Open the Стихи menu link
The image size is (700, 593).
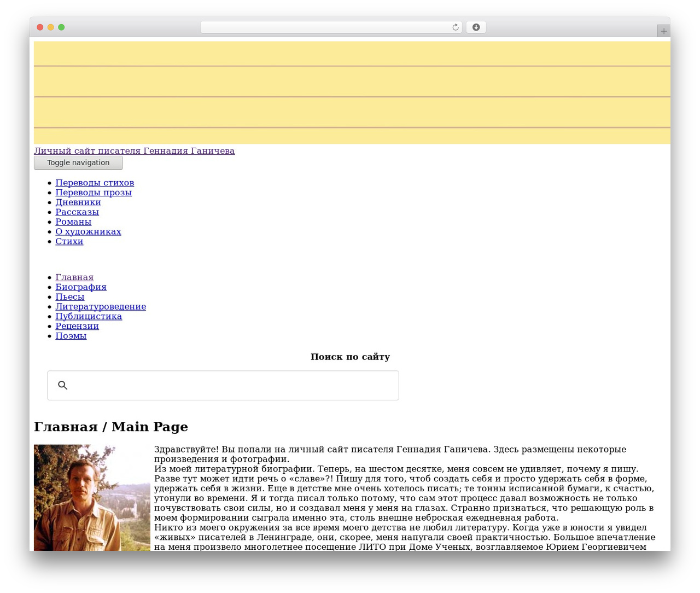pyautogui.click(x=69, y=241)
